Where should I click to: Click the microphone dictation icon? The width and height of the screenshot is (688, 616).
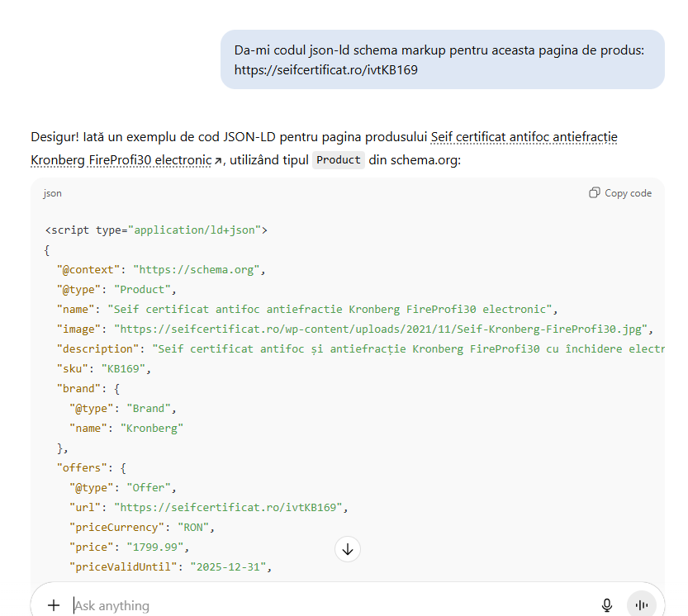[607, 605]
